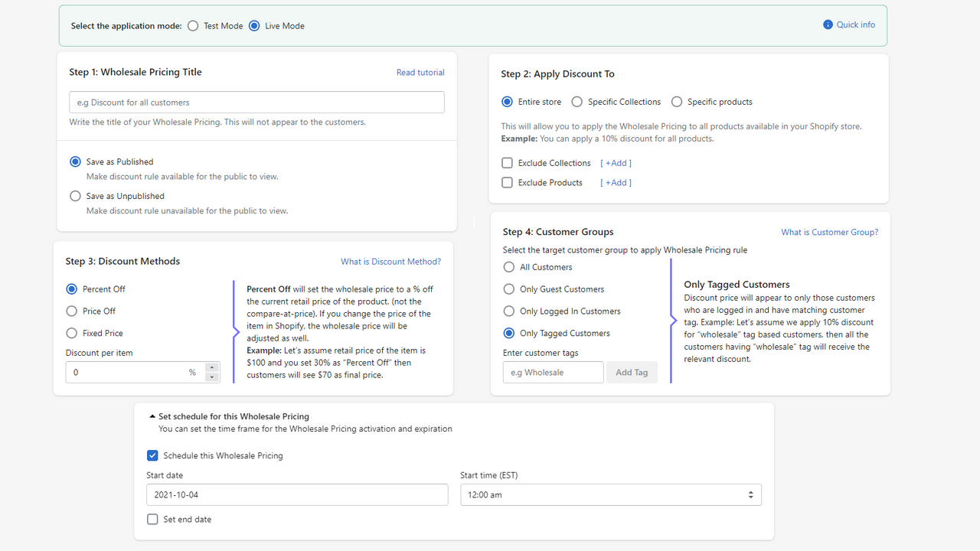Increase Discount per item with up stepper
Viewport: 980px width, 551px height.
212,368
